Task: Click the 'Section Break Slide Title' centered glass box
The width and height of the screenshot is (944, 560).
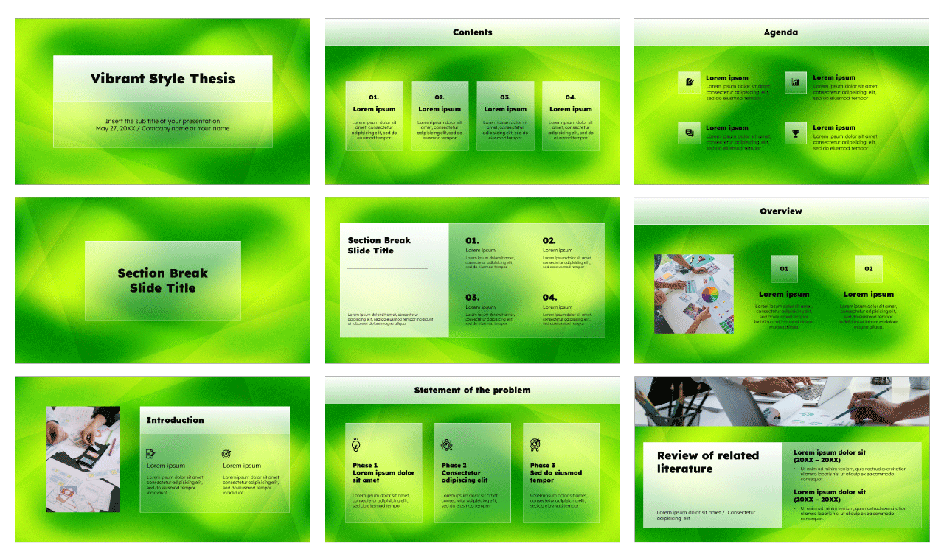Action: tap(162, 280)
